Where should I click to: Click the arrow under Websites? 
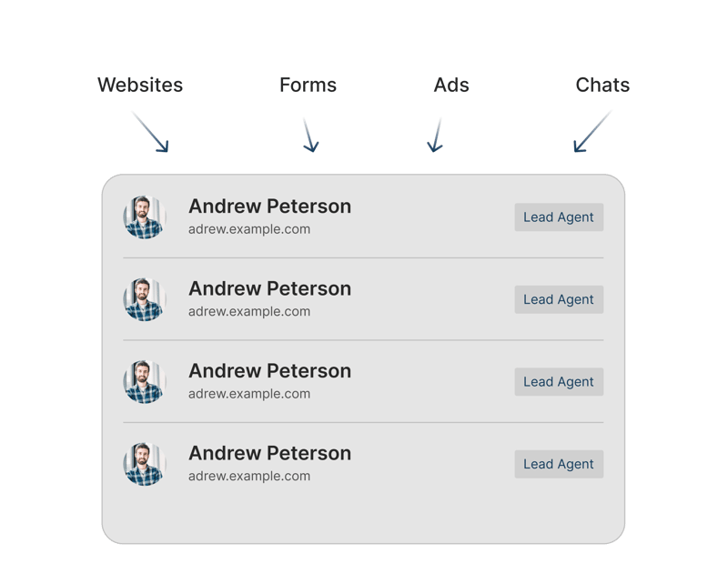151,133
